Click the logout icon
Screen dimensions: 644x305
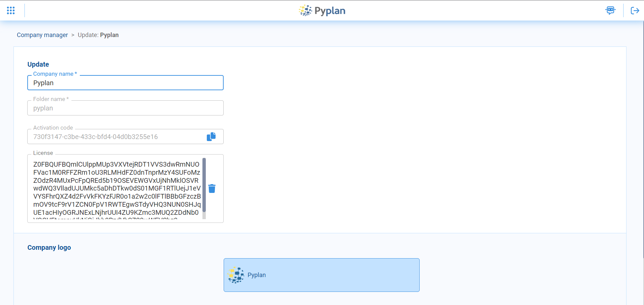pyautogui.click(x=635, y=10)
